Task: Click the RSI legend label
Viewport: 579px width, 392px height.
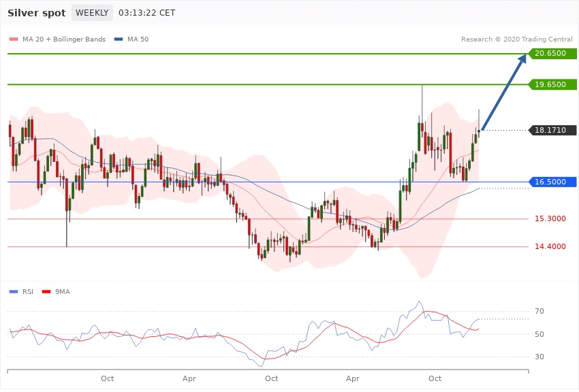Action: pyautogui.click(x=28, y=292)
